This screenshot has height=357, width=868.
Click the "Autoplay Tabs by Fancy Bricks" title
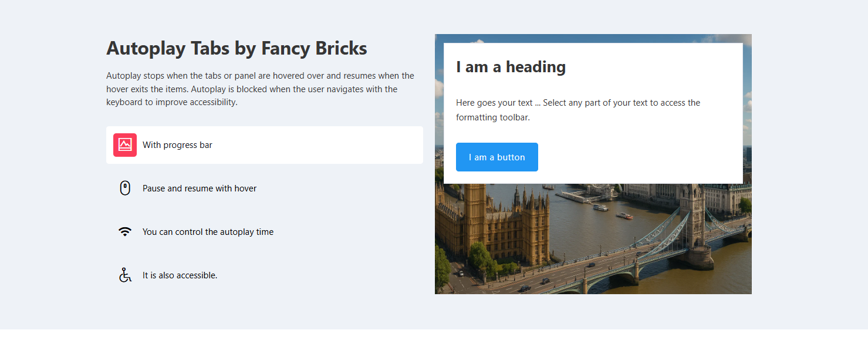[x=237, y=48]
